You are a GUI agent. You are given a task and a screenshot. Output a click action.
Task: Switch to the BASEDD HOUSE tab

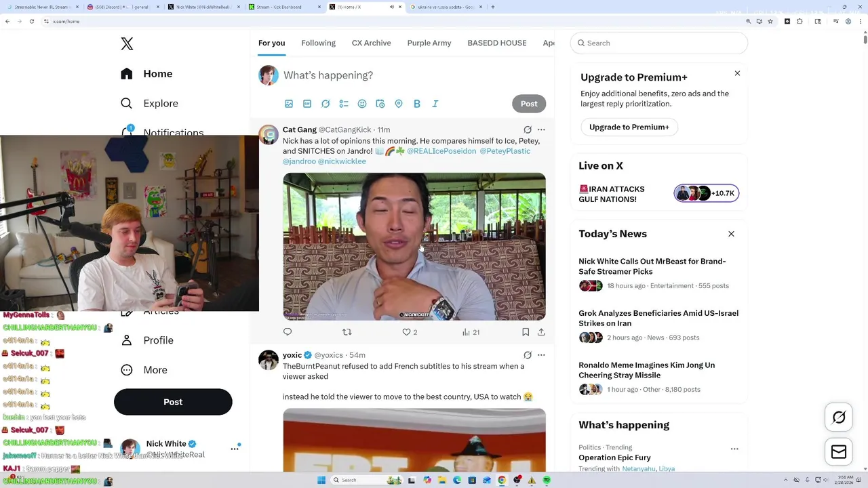click(496, 43)
